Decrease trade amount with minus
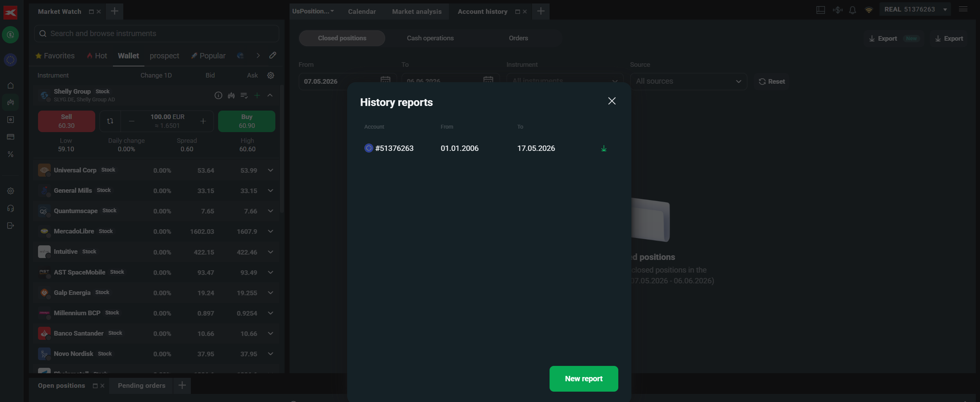Image resolution: width=980 pixels, height=402 pixels. (x=132, y=121)
